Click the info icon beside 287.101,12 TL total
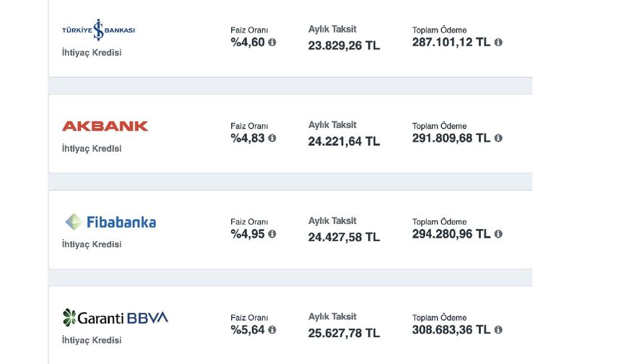621x364 pixels. click(x=498, y=42)
